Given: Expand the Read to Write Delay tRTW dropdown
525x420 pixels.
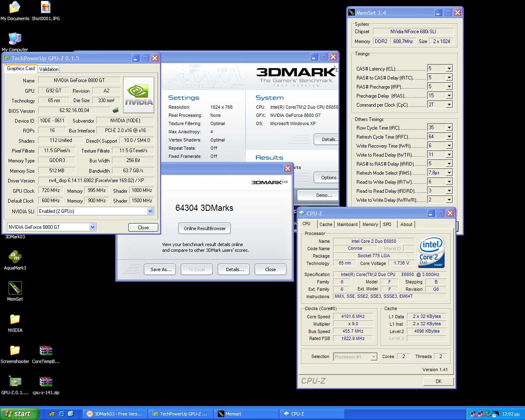Looking at the screenshot, I should pyautogui.click(x=449, y=182).
